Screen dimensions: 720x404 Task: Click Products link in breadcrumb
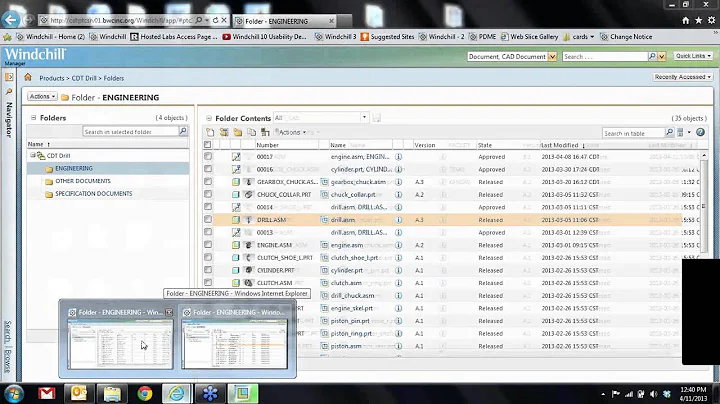click(52, 79)
